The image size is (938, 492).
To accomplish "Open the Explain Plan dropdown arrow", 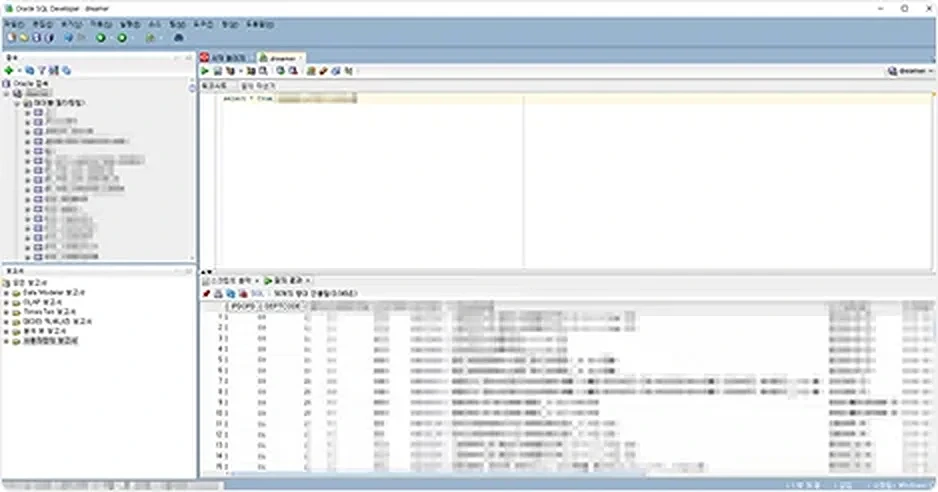I will pos(240,71).
